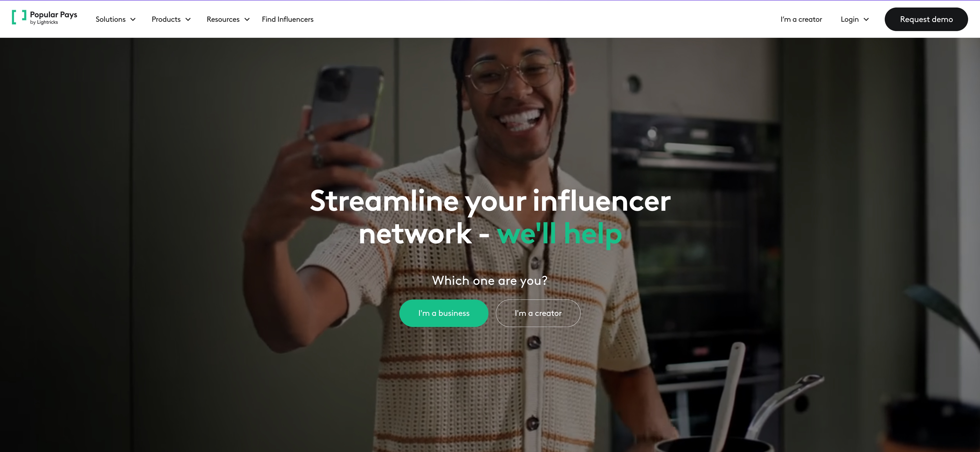Select "I'm a creator" in the top navigation
The height and width of the screenshot is (452, 980).
pyautogui.click(x=801, y=19)
